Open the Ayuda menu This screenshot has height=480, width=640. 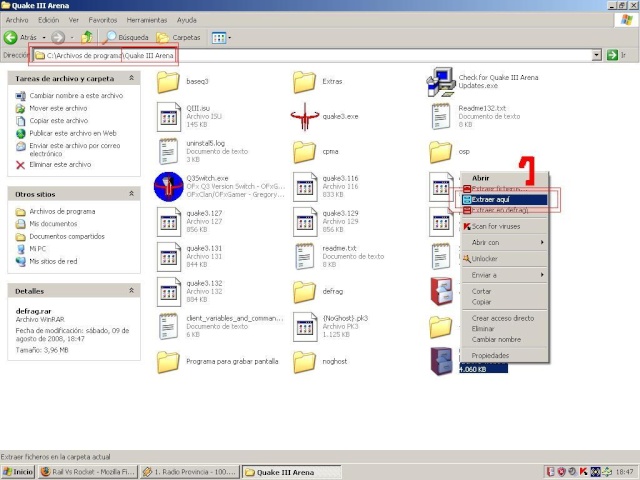pos(187,20)
